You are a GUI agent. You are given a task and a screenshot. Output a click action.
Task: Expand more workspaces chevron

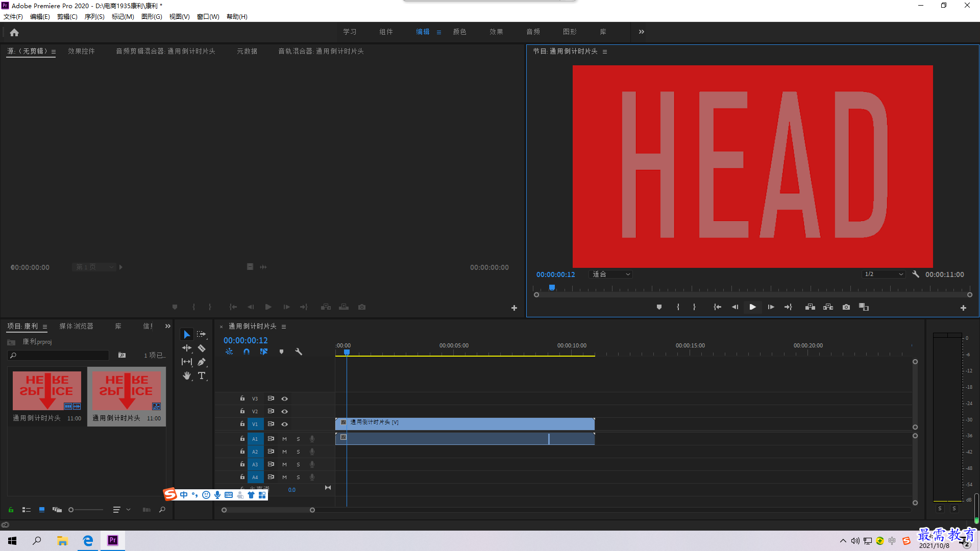(x=641, y=32)
